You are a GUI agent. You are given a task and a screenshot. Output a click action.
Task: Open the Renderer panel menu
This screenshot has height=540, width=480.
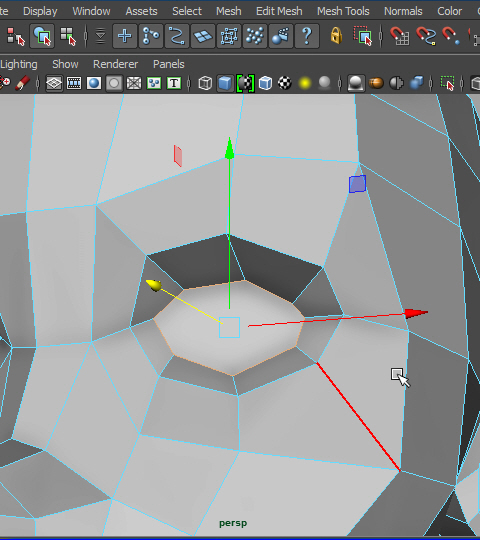[115, 64]
